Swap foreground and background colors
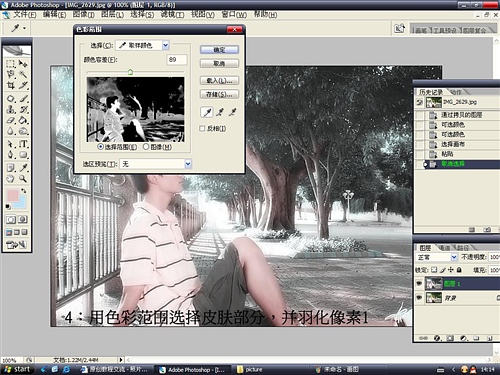 [x=24, y=191]
